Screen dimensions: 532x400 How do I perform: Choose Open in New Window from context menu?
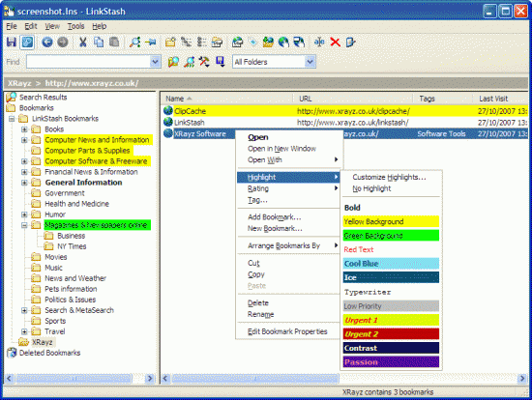(281, 149)
